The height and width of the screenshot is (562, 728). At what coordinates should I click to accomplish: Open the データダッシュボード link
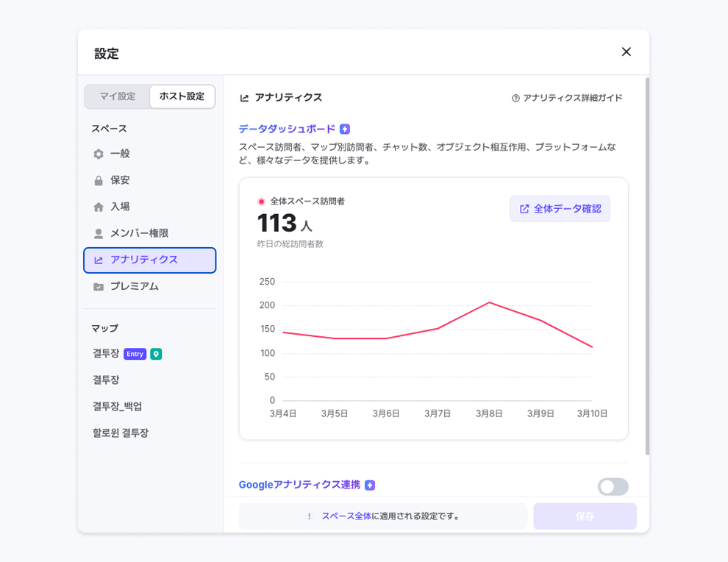pyautogui.click(x=287, y=129)
